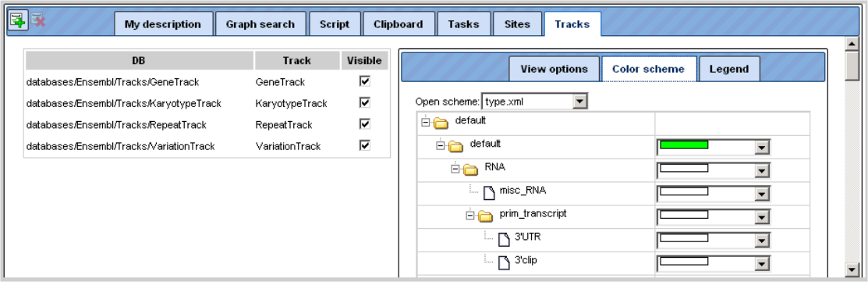Viewport: 868px width, 282px height.
Task: Open the Sites tab
Action: 517,23
